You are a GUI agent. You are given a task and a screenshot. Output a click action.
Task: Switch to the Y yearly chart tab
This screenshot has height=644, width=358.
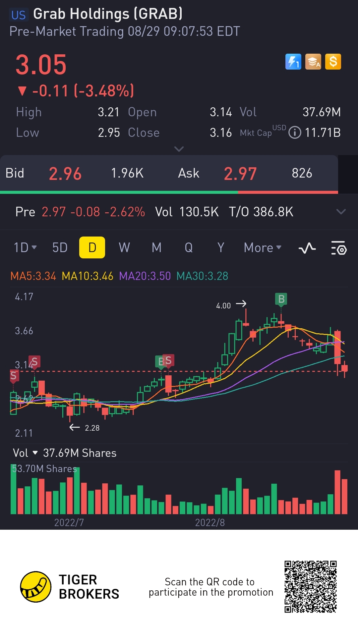(221, 247)
